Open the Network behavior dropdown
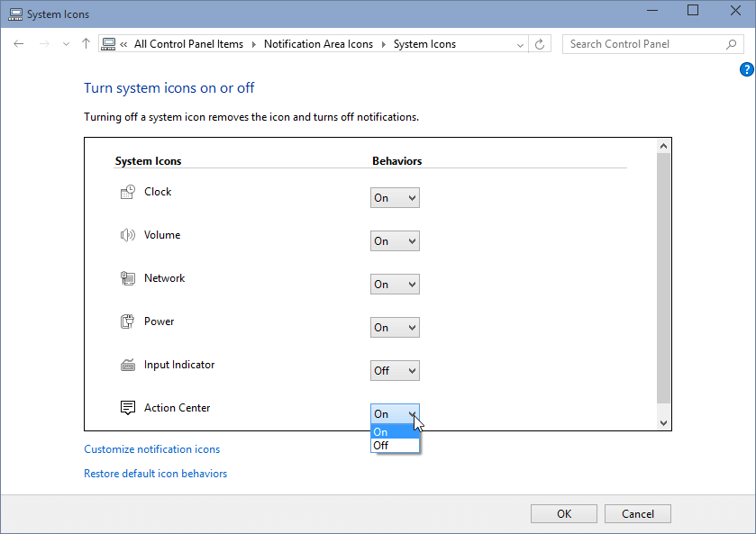The image size is (756, 534). [x=395, y=285]
